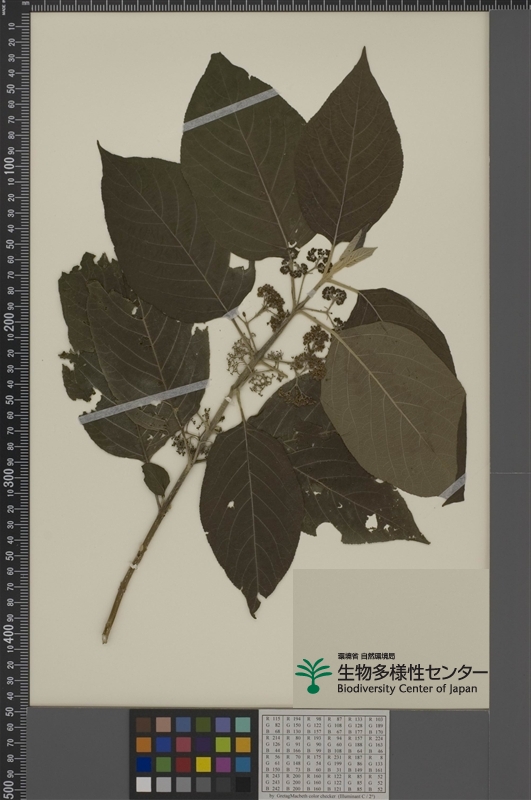Select the yellow swatch on color checker
This screenshot has height=800, width=531.
coord(203,764)
